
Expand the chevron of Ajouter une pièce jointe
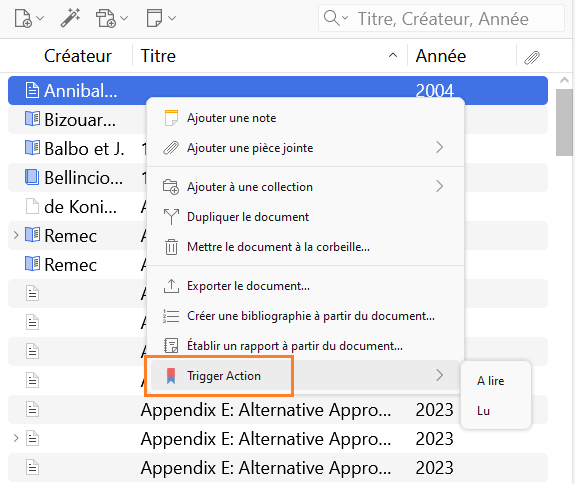pyautogui.click(x=440, y=147)
